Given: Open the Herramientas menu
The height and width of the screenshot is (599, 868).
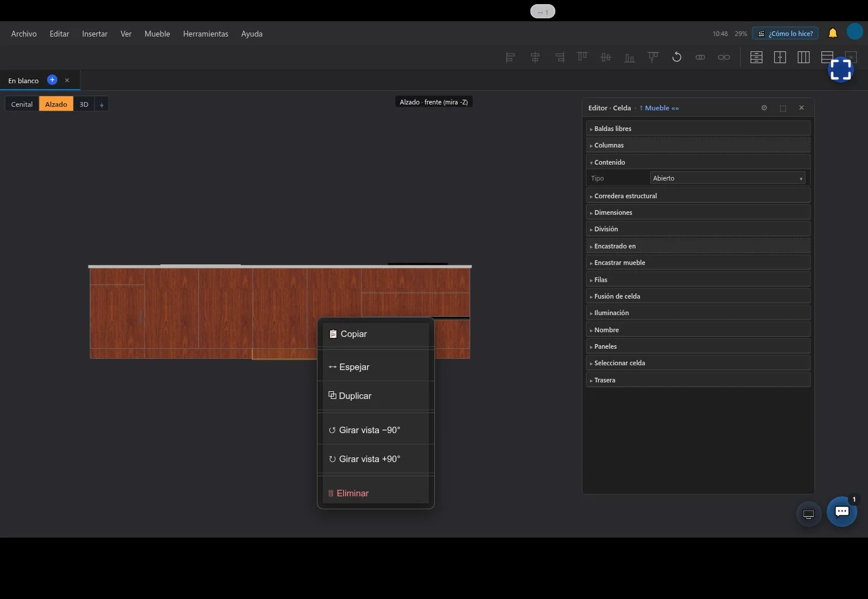Looking at the screenshot, I should (x=205, y=34).
